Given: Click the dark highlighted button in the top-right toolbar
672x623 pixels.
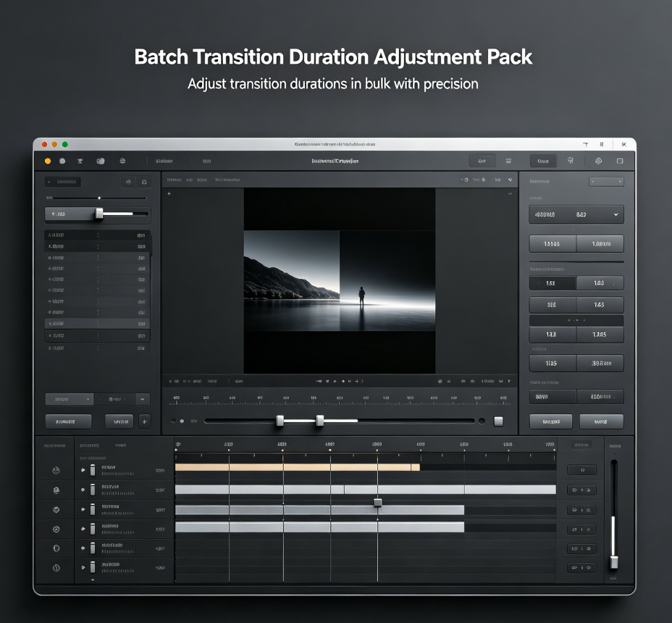Looking at the screenshot, I should pyautogui.click(x=543, y=161).
